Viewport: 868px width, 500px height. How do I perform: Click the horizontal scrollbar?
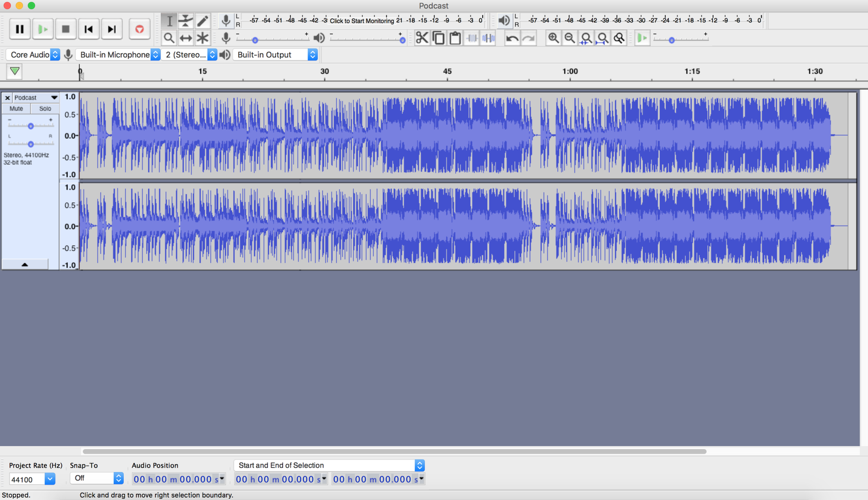pos(394,451)
